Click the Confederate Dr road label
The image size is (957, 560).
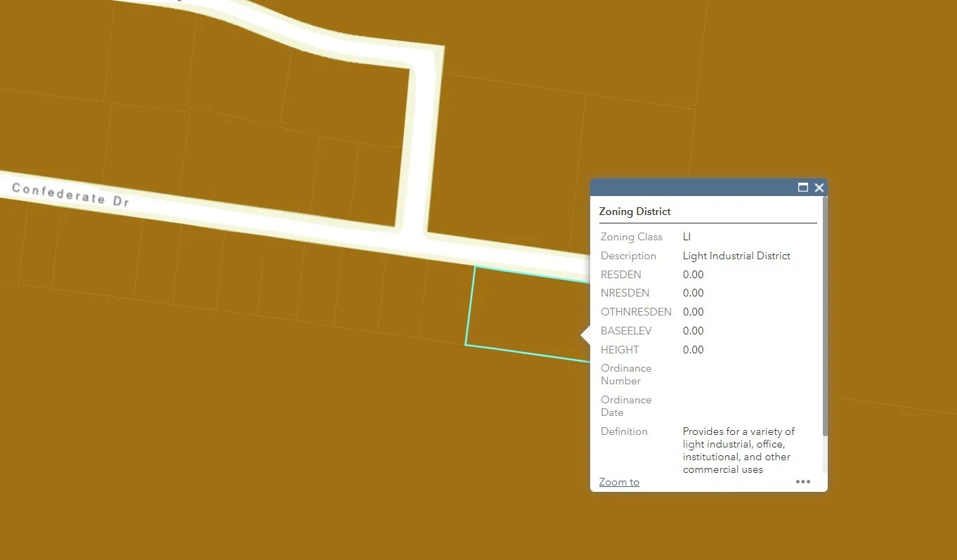[70, 194]
